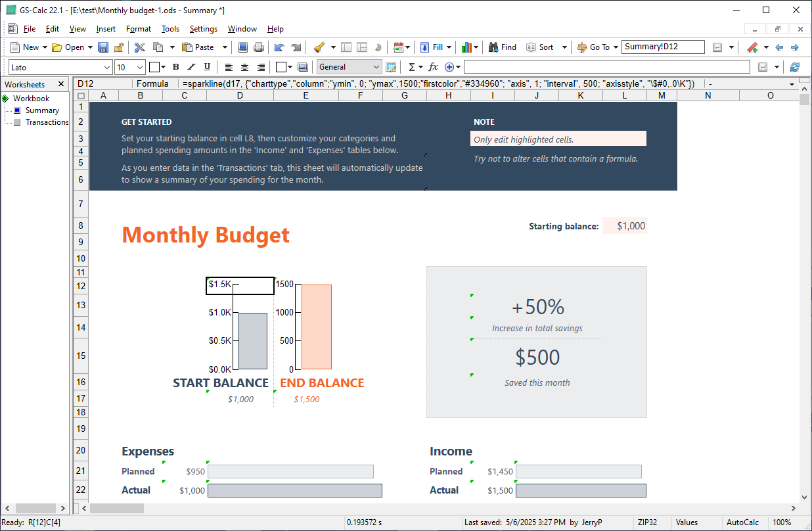
Task: Select the Cut scissors tool
Action: 140,47
